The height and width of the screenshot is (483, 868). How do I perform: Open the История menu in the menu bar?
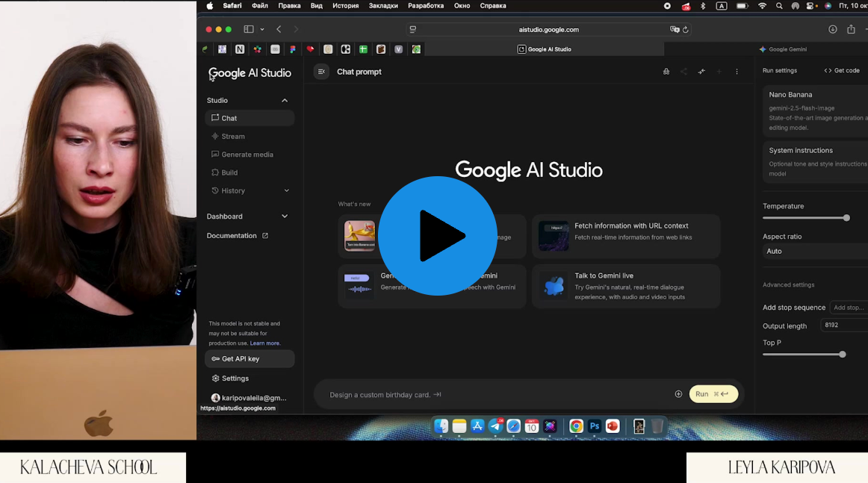345,6
